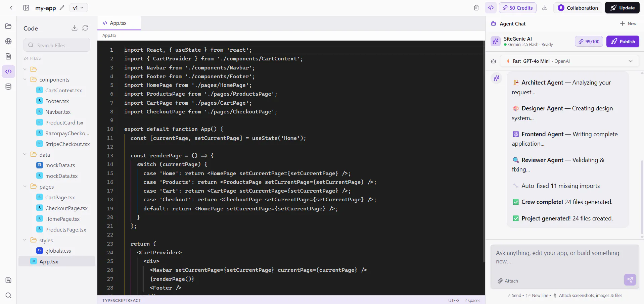The width and height of the screenshot is (644, 304).
Task: Download project using top bar download icon
Action: [x=545, y=8]
